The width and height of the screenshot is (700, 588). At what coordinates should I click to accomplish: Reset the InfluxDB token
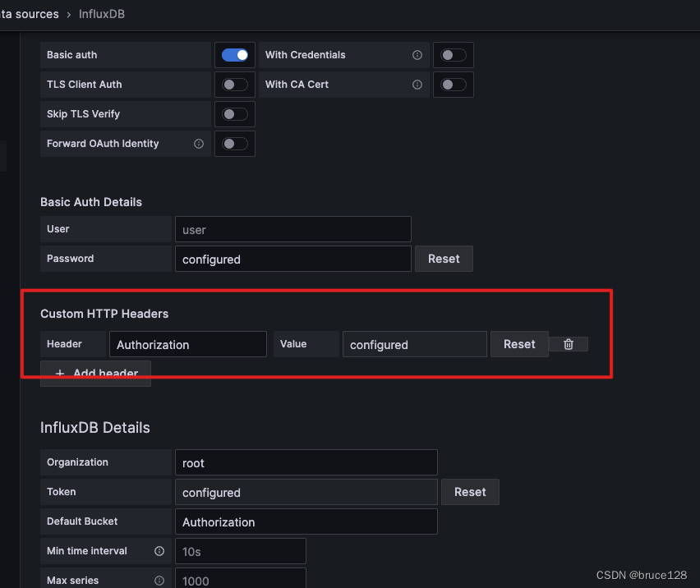pos(470,492)
